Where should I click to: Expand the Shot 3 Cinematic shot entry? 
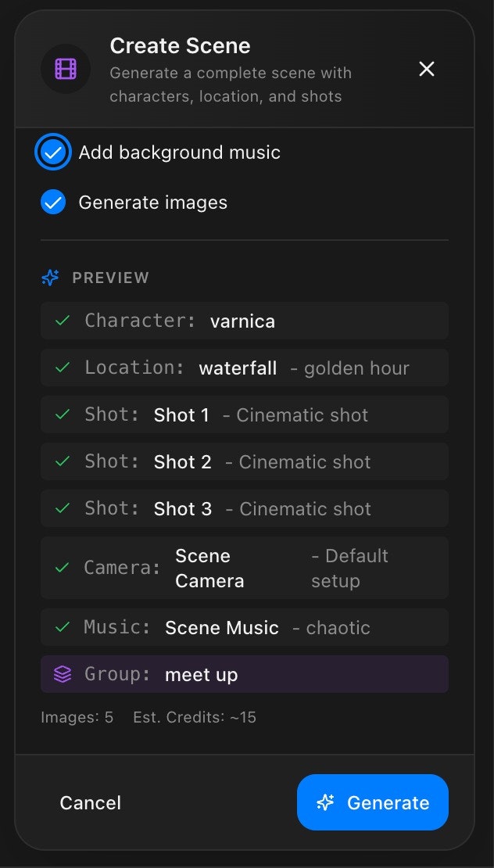coord(244,508)
